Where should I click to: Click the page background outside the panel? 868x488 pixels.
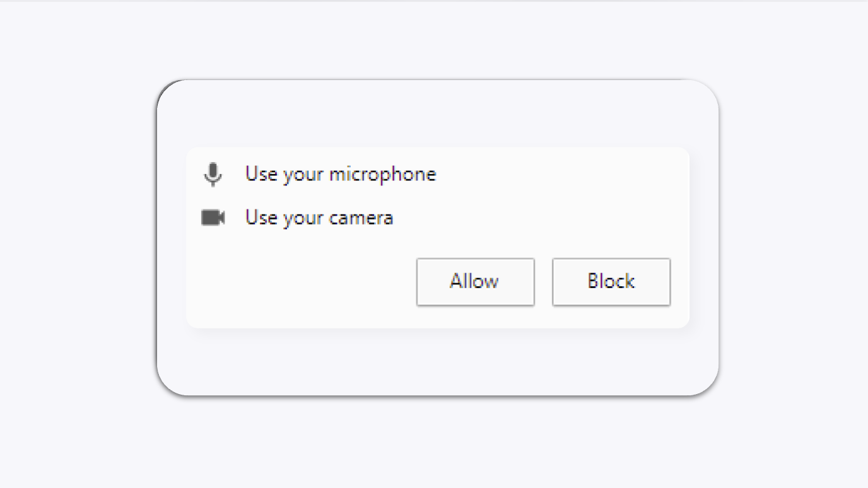click(x=76, y=252)
